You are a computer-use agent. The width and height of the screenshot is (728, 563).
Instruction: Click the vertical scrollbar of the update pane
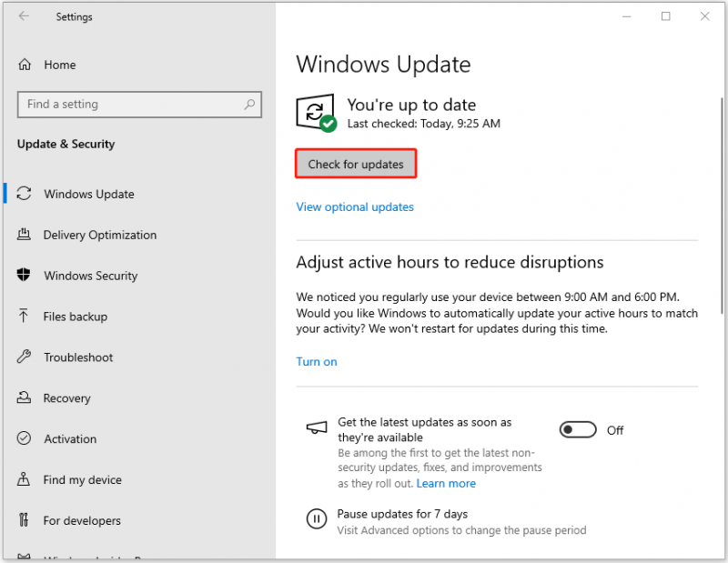(722, 206)
